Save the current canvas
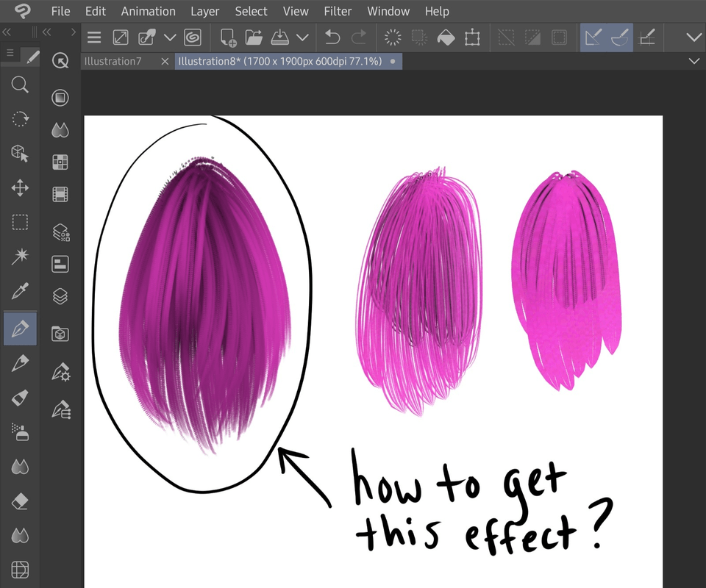Image resolution: width=706 pixels, height=588 pixels. pyautogui.click(x=279, y=37)
